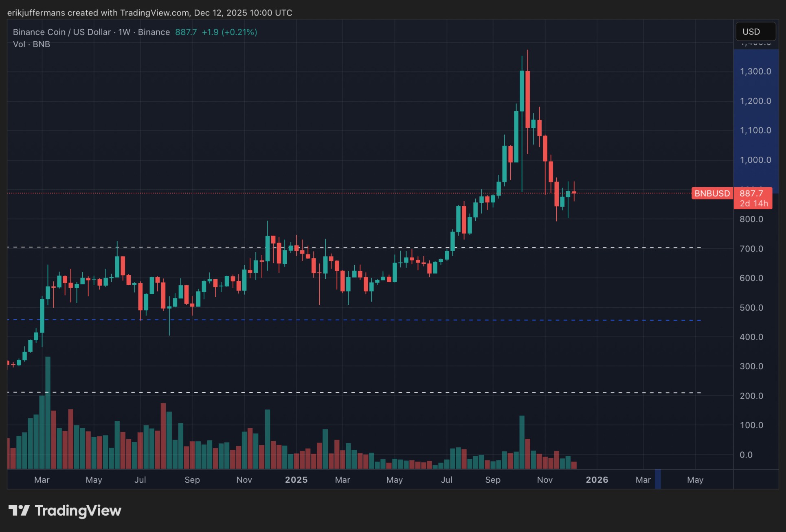Click the Vol · BNB indicator legend
This screenshot has width=786, height=532.
tap(31, 44)
